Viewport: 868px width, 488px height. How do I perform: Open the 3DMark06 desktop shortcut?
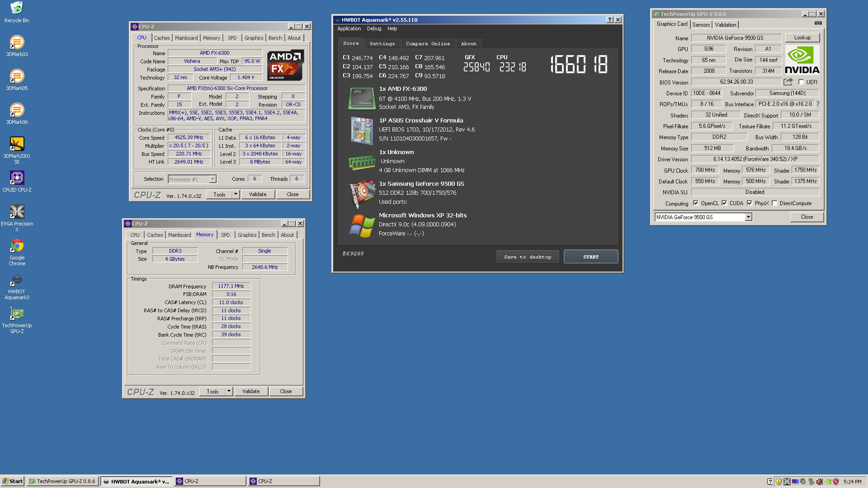[17, 113]
